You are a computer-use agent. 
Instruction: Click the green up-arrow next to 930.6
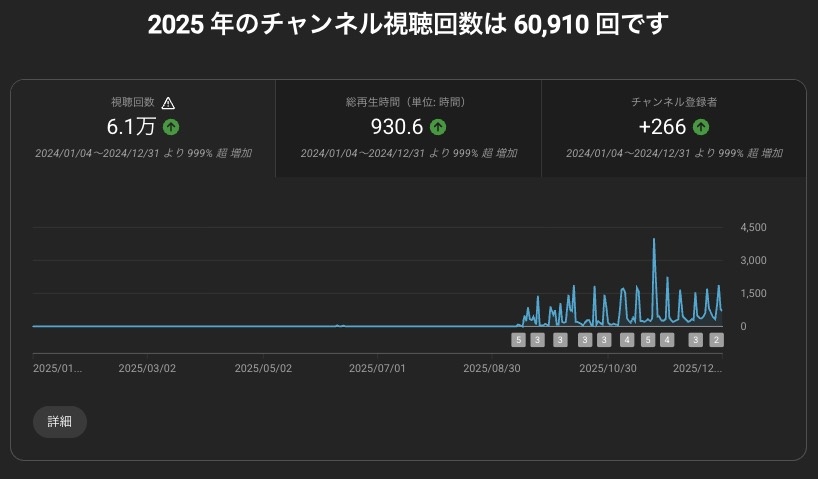(438, 127)
